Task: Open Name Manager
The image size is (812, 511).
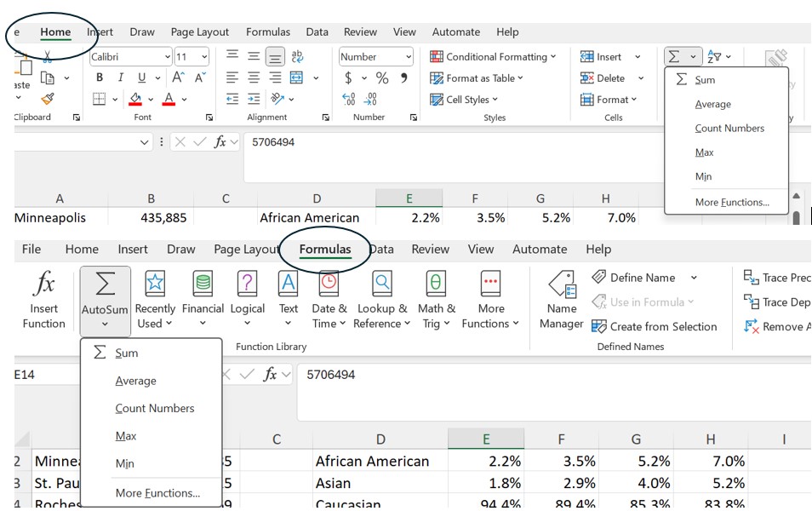Action: (562, 300)
